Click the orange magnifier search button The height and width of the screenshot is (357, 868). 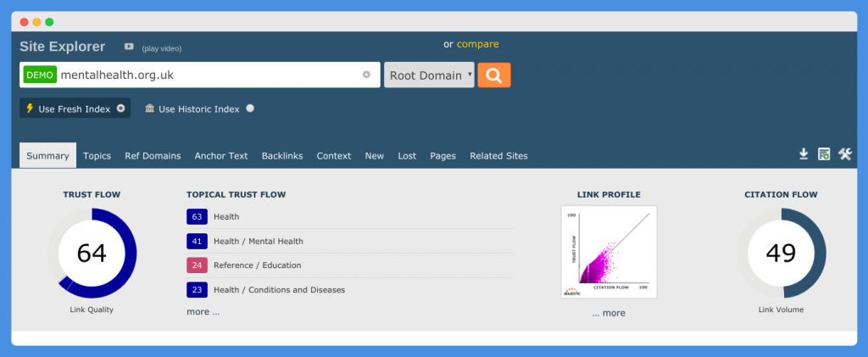coord(494,75)
